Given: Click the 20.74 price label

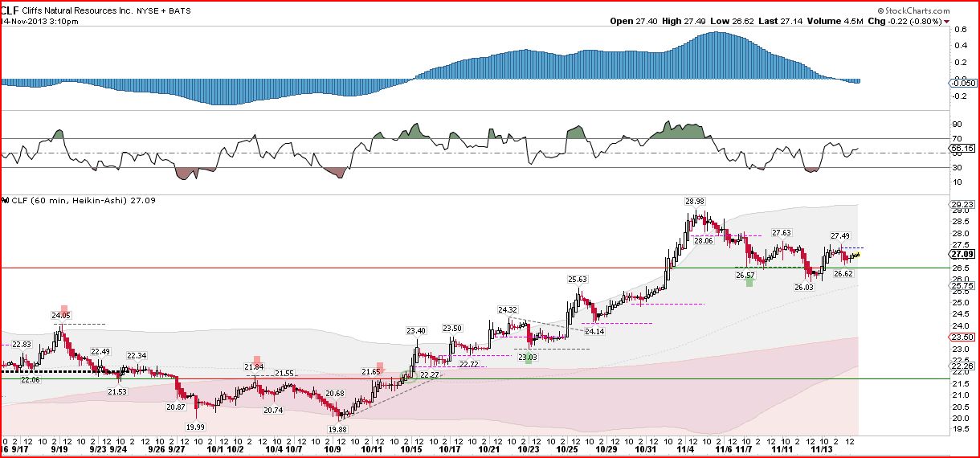Looking at the screenshot, I should click(x=273, y=410).
